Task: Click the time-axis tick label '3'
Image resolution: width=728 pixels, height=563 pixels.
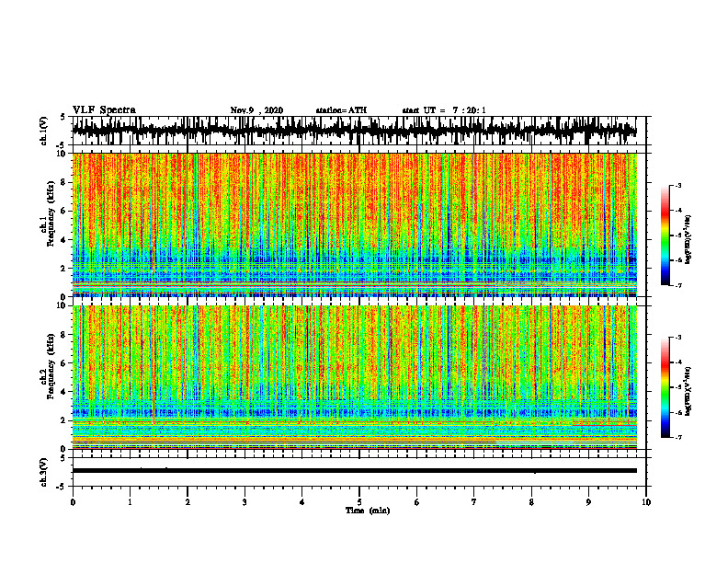Action: (245, 502)
